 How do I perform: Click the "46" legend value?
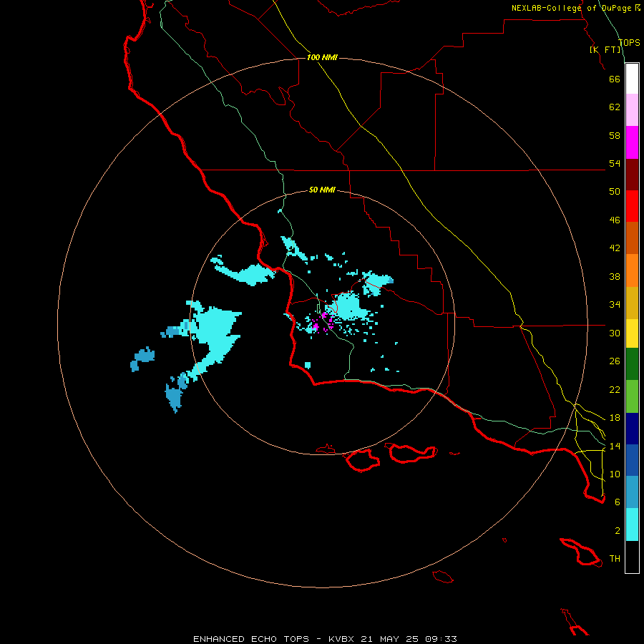(x=615, y=220)
